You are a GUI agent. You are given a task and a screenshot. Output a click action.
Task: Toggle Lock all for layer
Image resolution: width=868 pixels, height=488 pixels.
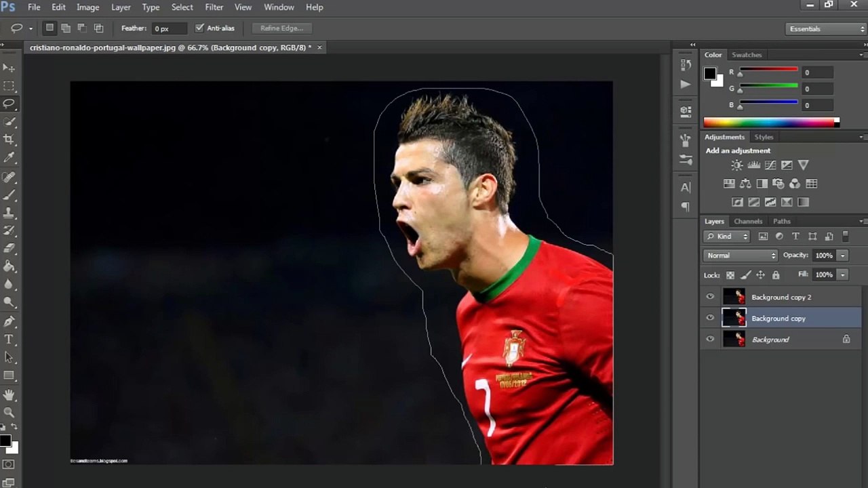point(776,275)
